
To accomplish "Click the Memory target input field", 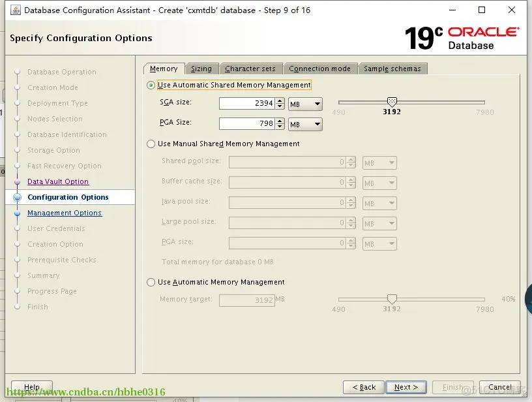I will pyautogui.click(x=247, y=300).
